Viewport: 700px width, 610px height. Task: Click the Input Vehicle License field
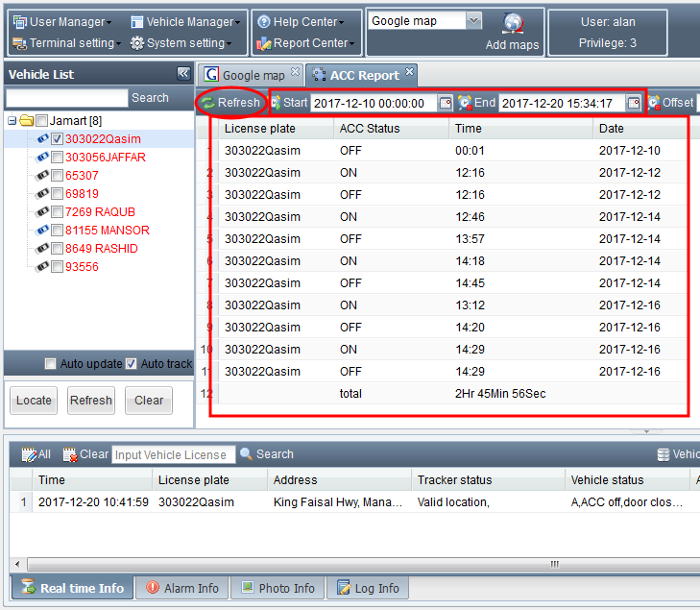pyautogui.click(x=173, y=454)
